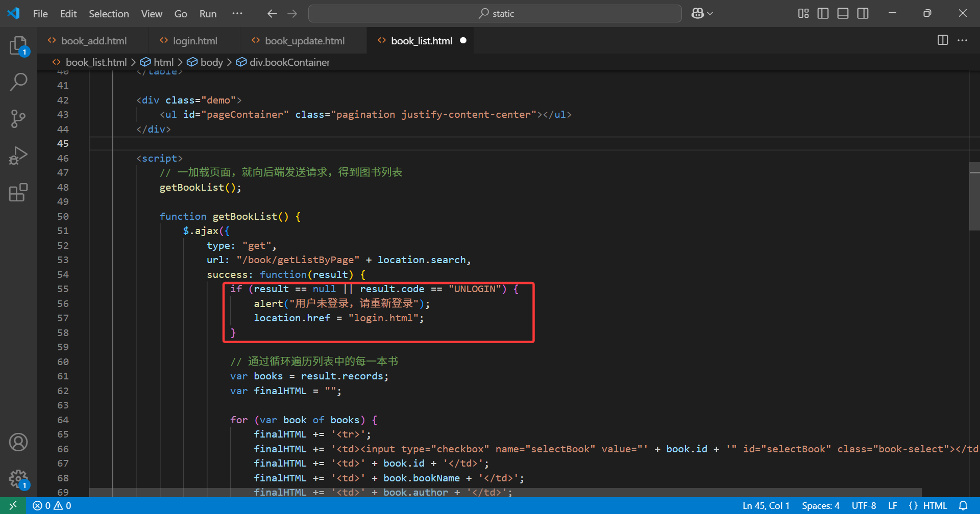Expand the Copilot dropdown chevron
This screenshot has height=514, width=980.
pos(710,14)
